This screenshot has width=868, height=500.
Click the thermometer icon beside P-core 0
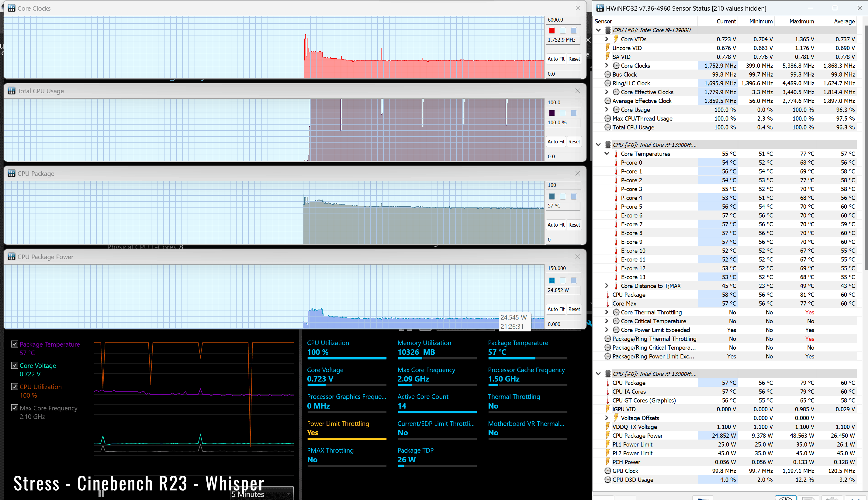point(616,163)
